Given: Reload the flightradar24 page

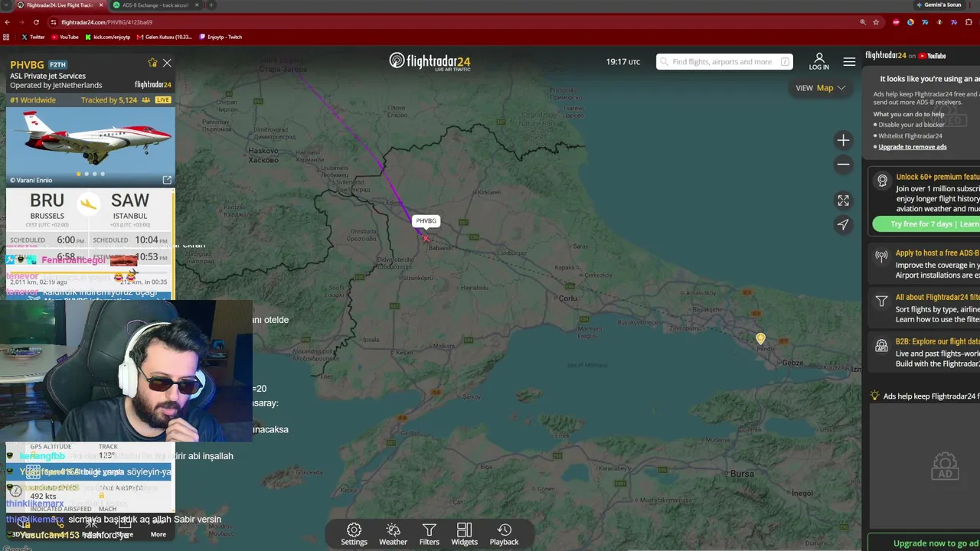Looking at the screenshot, I should [x=36, y=22].
